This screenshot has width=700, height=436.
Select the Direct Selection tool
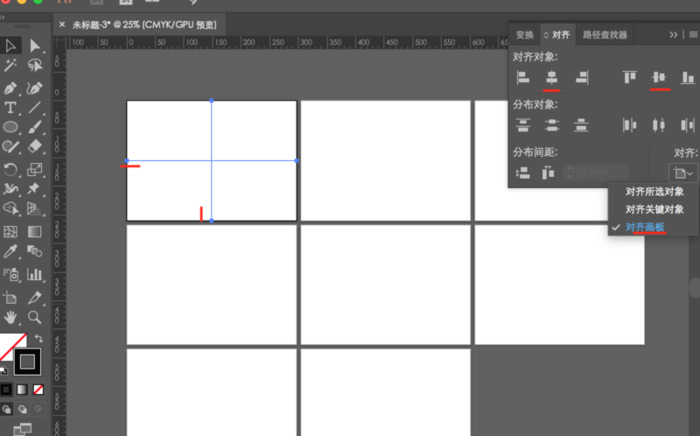click(x=35, y=46)
